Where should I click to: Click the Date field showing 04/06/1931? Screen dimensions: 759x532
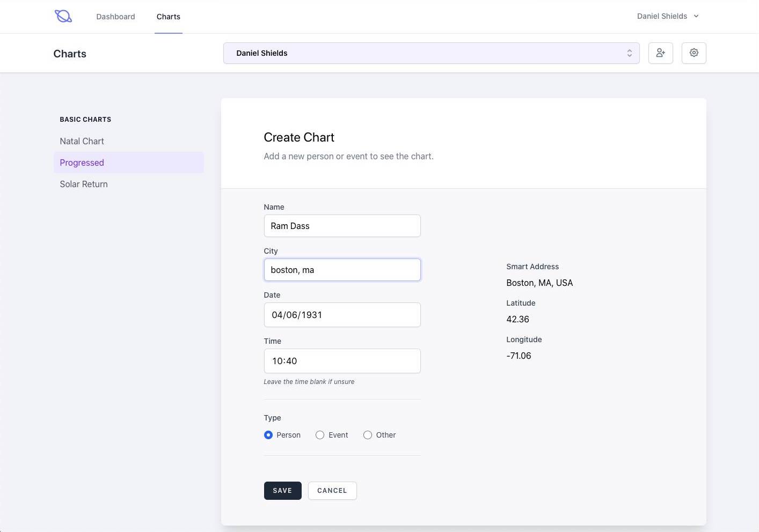[342, 315]
